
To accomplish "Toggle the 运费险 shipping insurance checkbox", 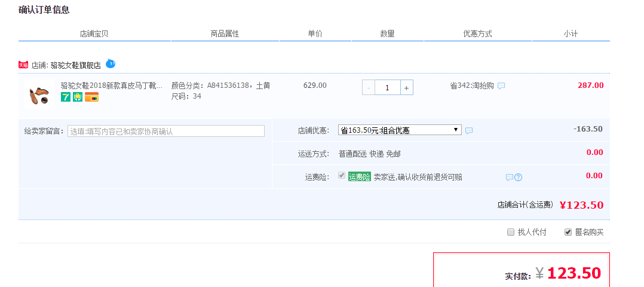I will [341, 176].
